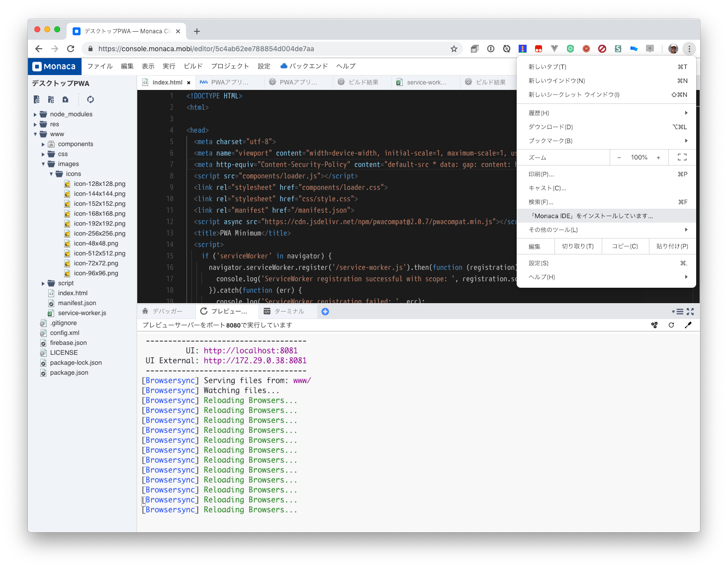Refresh the project file tree
Viewport: 728px width, 569px height.
[91, 99]
